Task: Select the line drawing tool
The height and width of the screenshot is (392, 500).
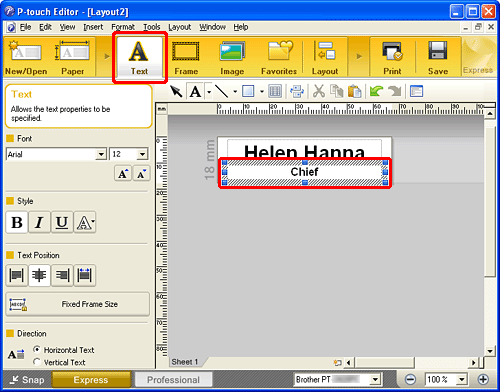Action: [221, 91]
